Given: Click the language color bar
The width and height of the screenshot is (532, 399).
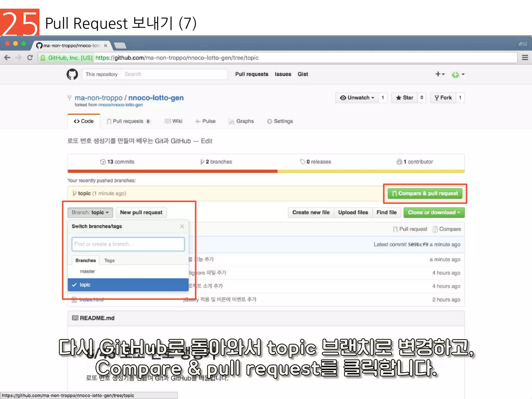Looking at the screenshot, I should tap(266, 171).
